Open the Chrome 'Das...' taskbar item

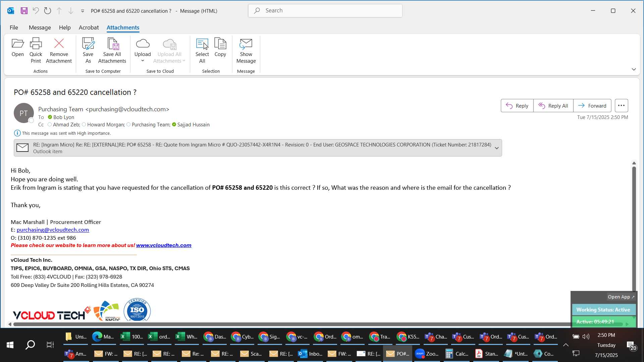(215, 337)
